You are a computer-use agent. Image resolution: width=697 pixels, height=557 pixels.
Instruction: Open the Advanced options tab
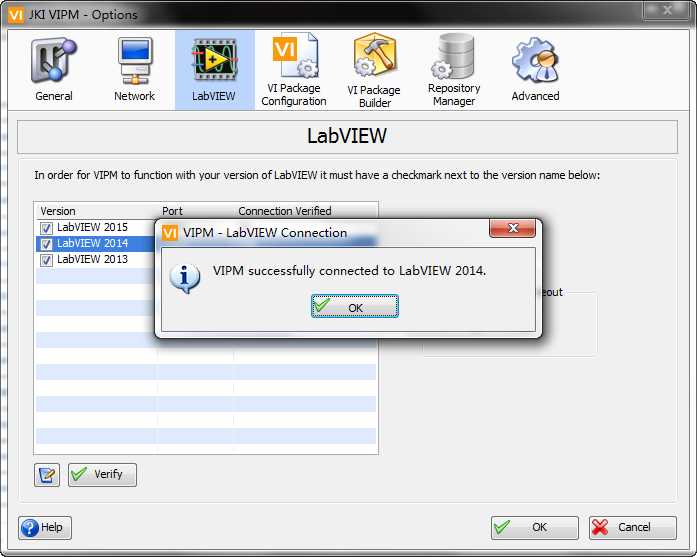(x=535, y=70)
